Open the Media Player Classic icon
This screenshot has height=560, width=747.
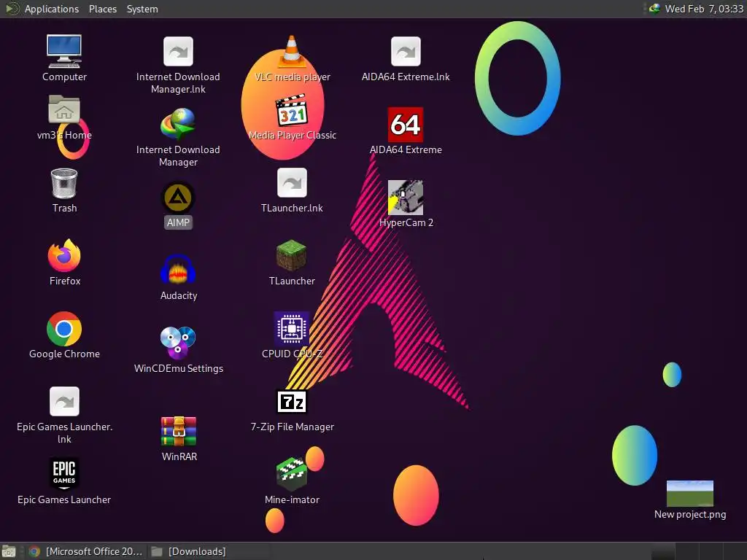coord(292,111)
